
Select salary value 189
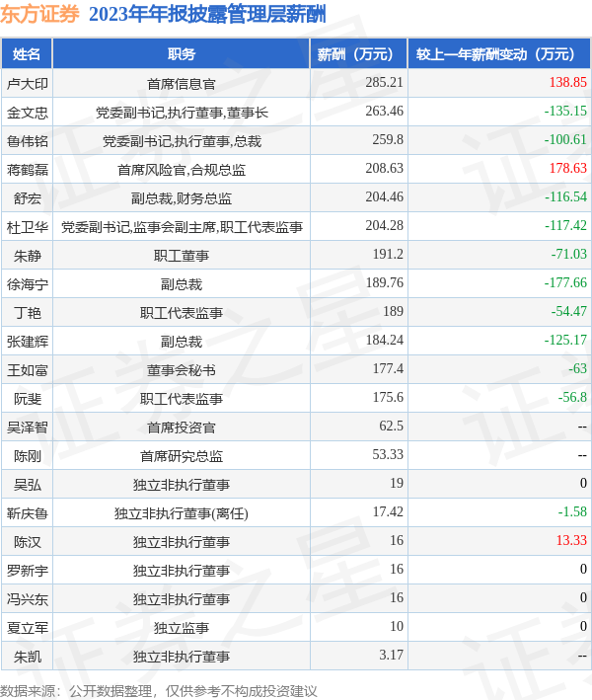[393, 312]
